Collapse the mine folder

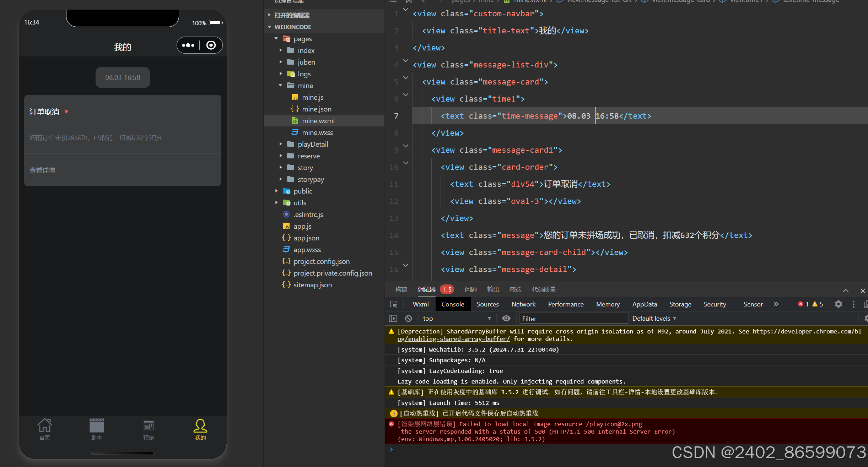tap(305, 86)
